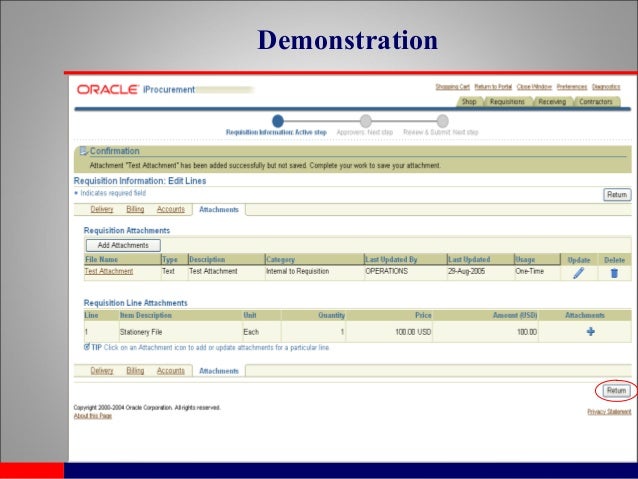Open the Receiving tab
The width and height of the screenshot is (638, 479).
pos(551,102)
